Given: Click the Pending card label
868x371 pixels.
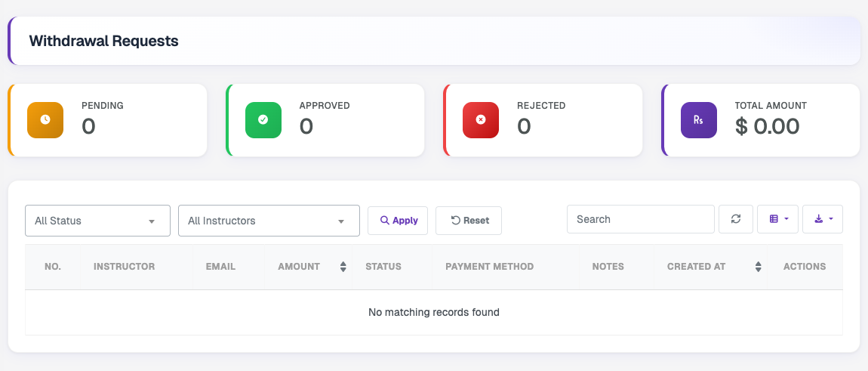Looking at the screenshot, I should pos(103,105).
